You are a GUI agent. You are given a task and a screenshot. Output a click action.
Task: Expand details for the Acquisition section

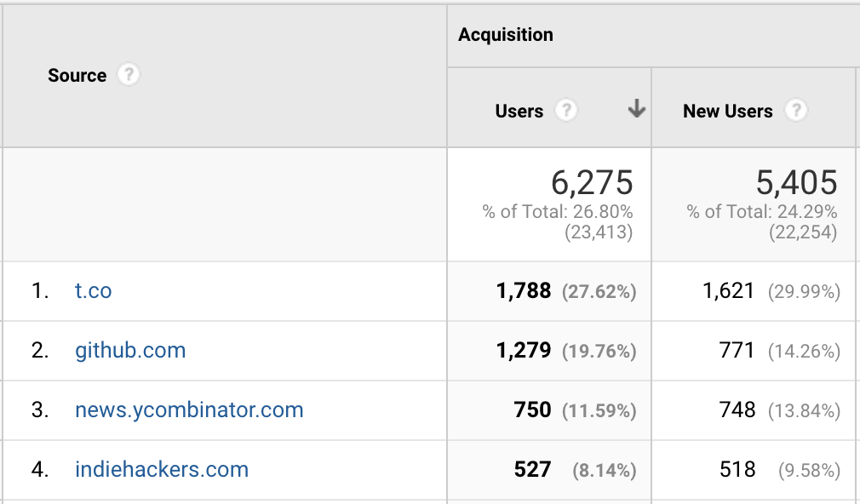(506, 35)
